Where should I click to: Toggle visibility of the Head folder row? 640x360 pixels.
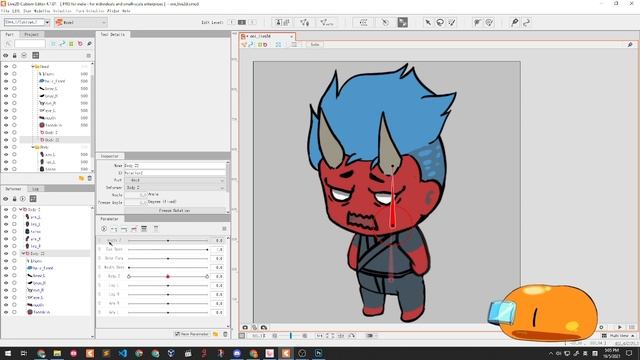(x=6, y=67)
